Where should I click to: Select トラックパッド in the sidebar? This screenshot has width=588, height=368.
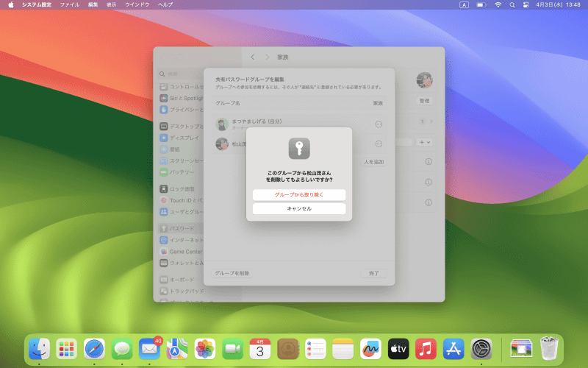(182, 291)
